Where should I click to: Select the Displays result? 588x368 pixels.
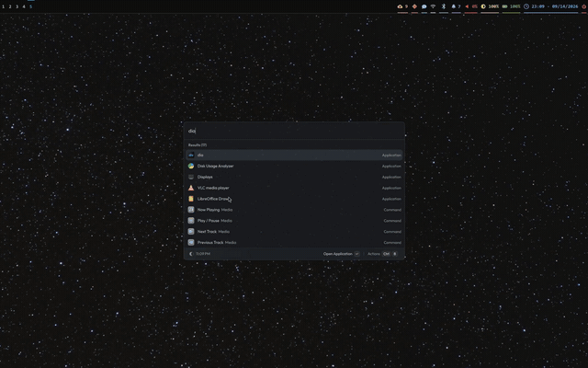(x=294, y=177)
